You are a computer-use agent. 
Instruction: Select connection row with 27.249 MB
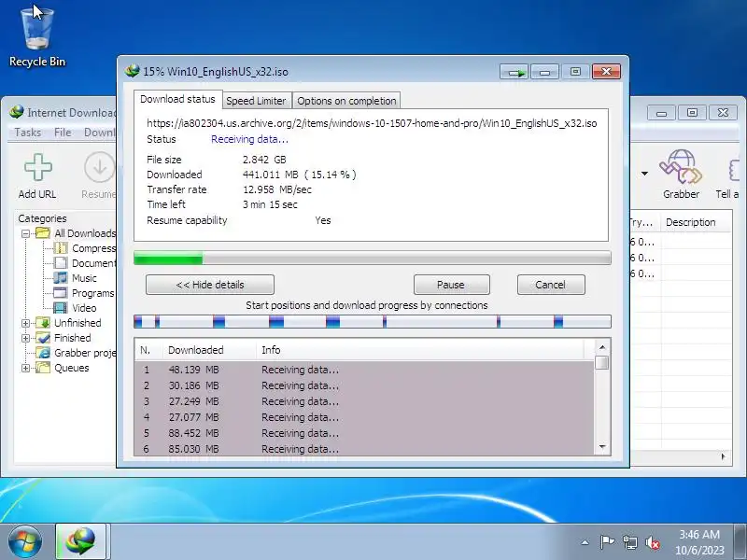click(364, 401)
